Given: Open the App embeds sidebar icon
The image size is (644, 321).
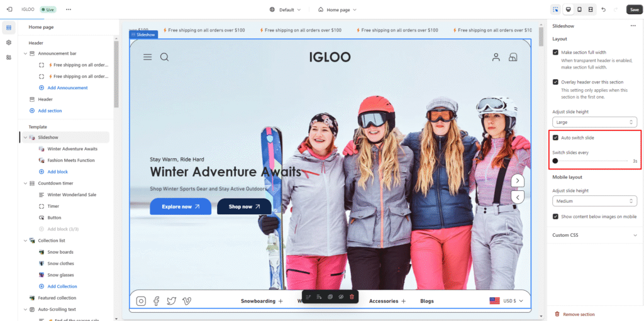Looking at the screenshot, I should tap(9, 57).
